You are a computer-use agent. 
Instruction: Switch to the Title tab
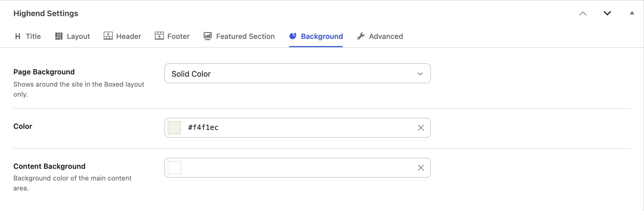point(28,36)
